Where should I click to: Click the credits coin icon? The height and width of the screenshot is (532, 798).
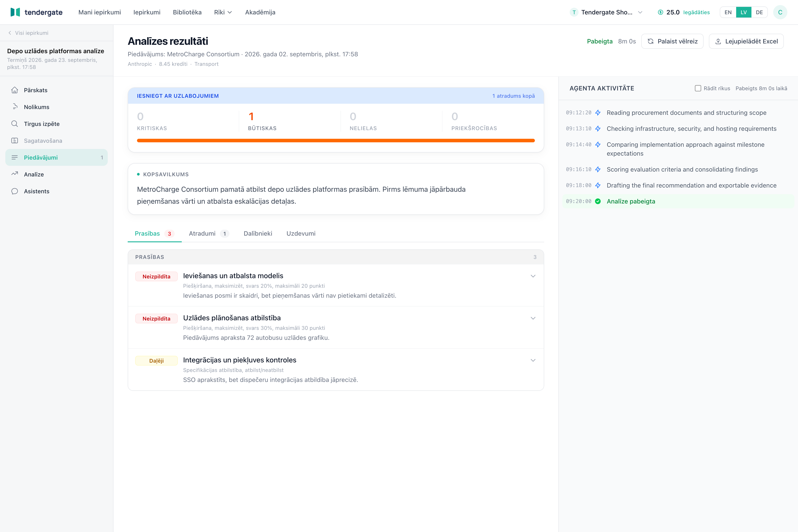pos(660,12)
